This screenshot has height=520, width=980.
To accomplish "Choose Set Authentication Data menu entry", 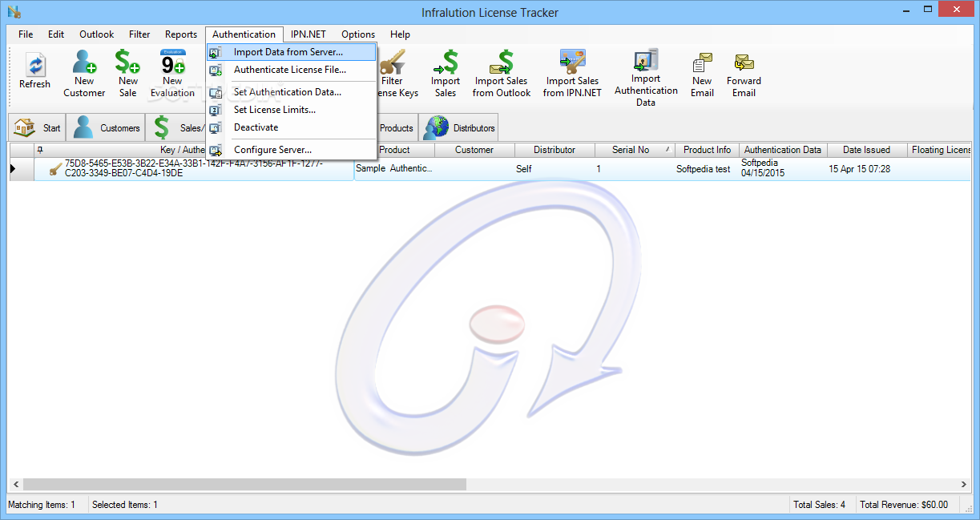I will coord(292,92).
